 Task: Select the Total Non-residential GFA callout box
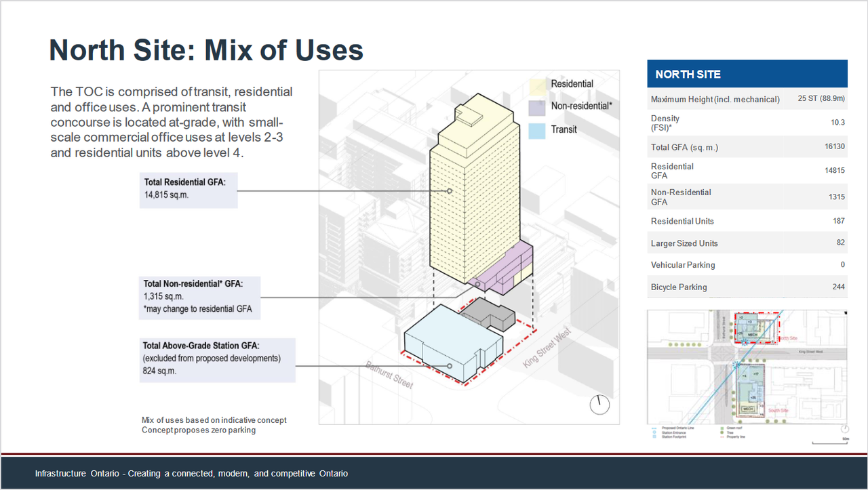[x=199, y=297]
